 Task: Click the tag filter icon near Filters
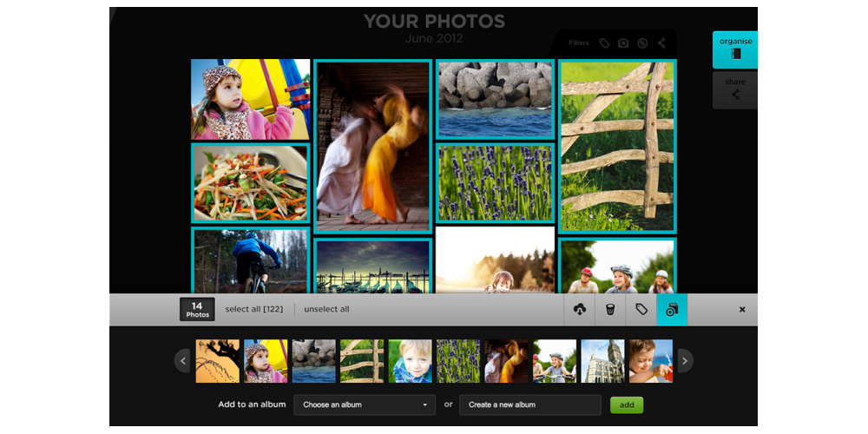tap(604, 43)
